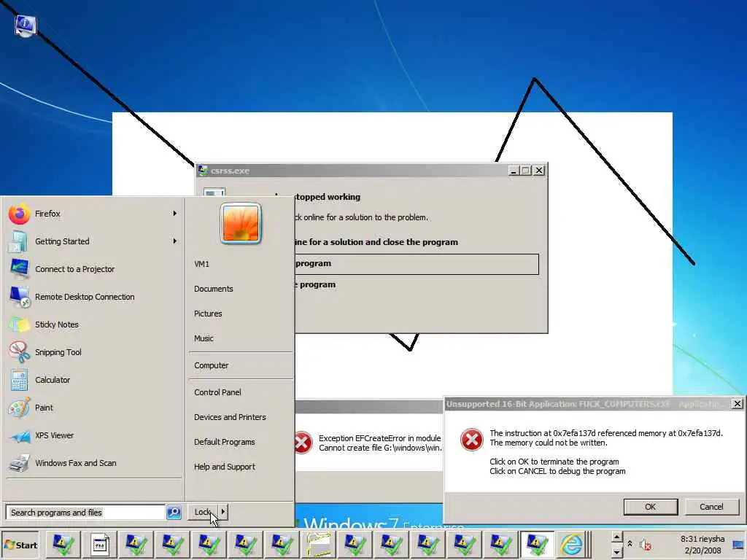Open Sticky Notes
747x560 pixels.
pyautogui.click(x=93, y=324)
